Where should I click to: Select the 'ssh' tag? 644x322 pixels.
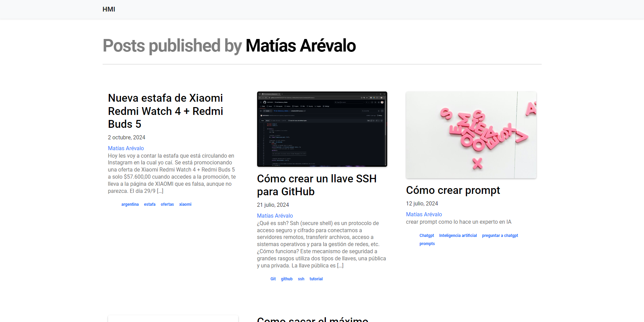tap(301, 279)
